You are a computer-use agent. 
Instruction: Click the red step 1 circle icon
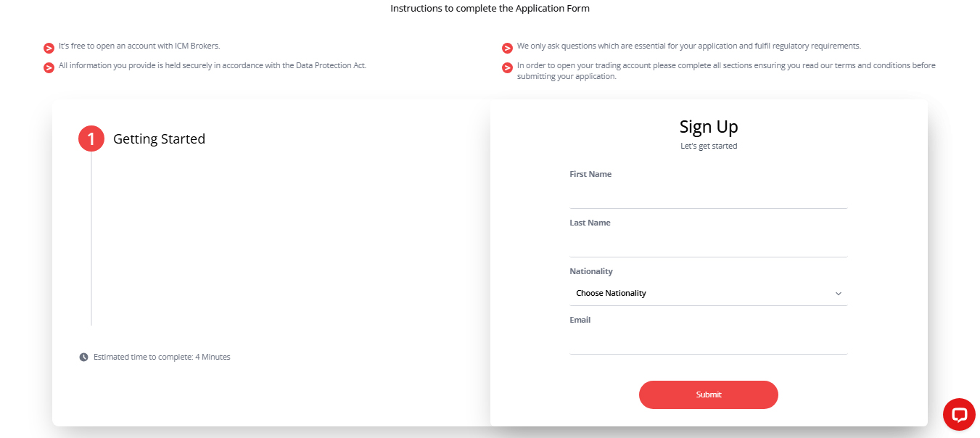[91, 139]
